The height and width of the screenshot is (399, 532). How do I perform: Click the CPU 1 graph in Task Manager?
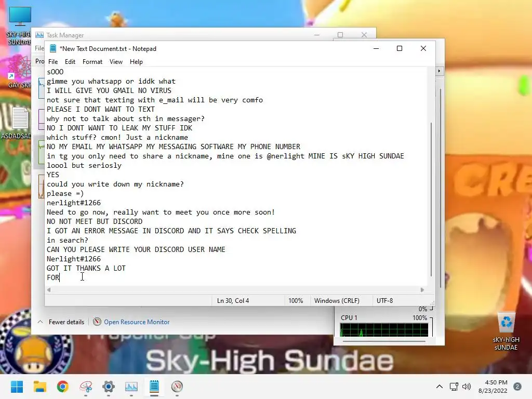click(384, 329)
